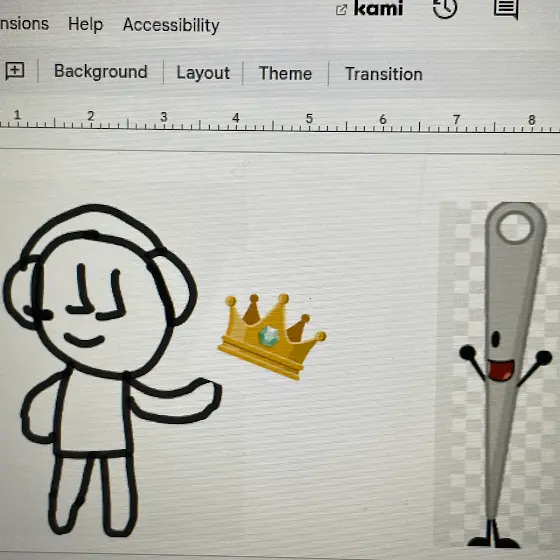Open the Transition panel

point(384,74)
